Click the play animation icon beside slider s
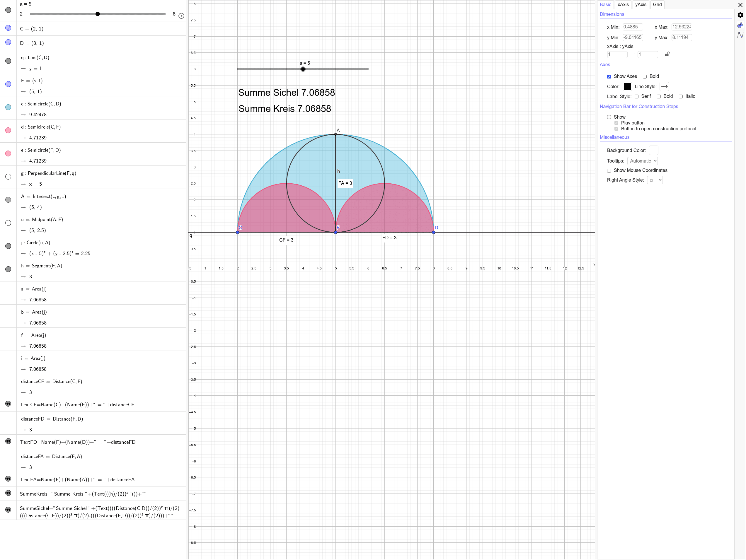The height and width of the screenshot is (560, 746). point(181,16)
